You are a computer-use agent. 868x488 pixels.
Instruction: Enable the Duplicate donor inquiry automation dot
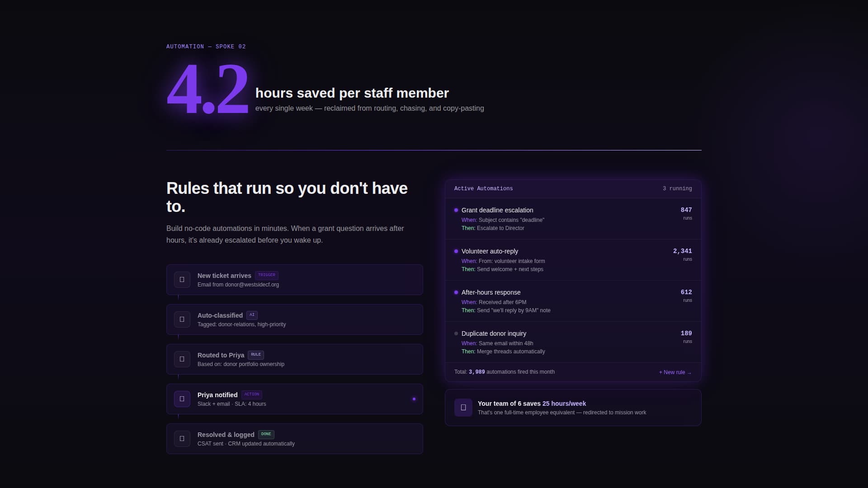pos(456,333)
